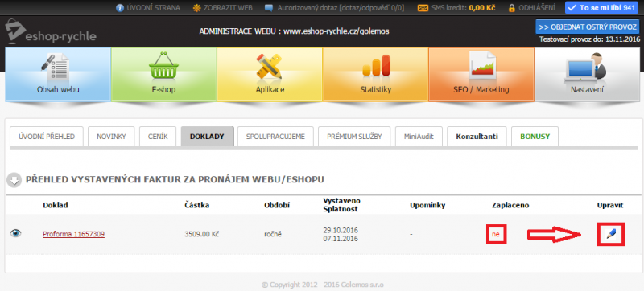This screenshot has width=644, height=291.
Task: Open Úvodní strana info link
Action: pyautogui.click(x=148, y=8)
